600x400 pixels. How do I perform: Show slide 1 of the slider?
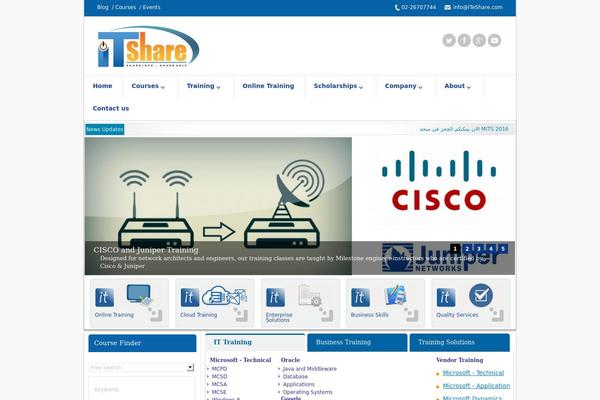[455, 249]
